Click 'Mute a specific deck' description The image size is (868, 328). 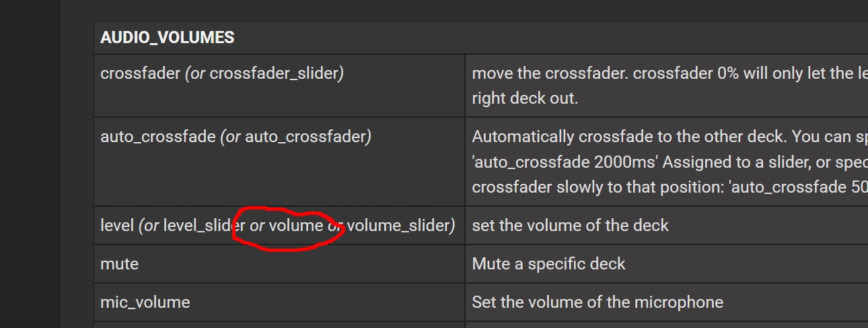(x=548, y=263)
